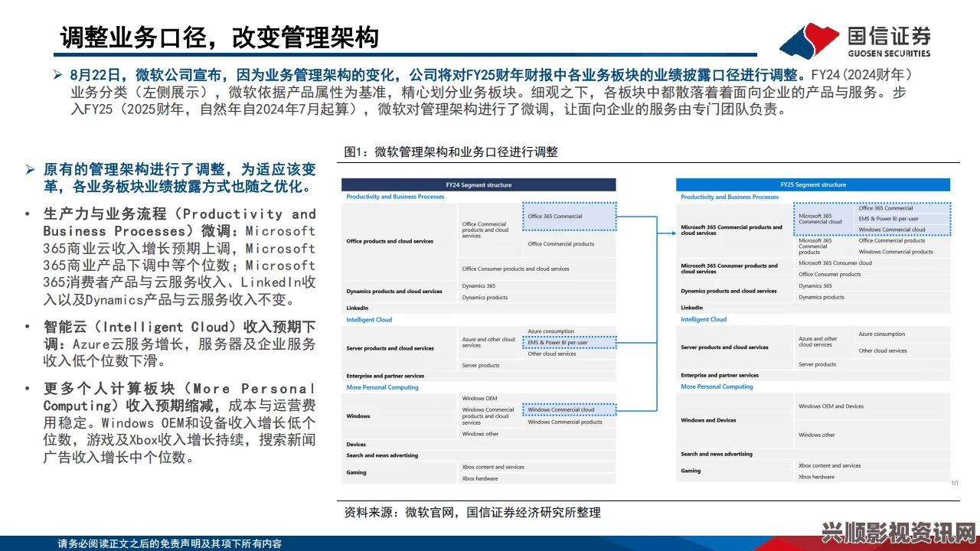Click 'Office Commercial products and cloud services' cell
This screenshot has height=551, width=980.
point(489,230)
